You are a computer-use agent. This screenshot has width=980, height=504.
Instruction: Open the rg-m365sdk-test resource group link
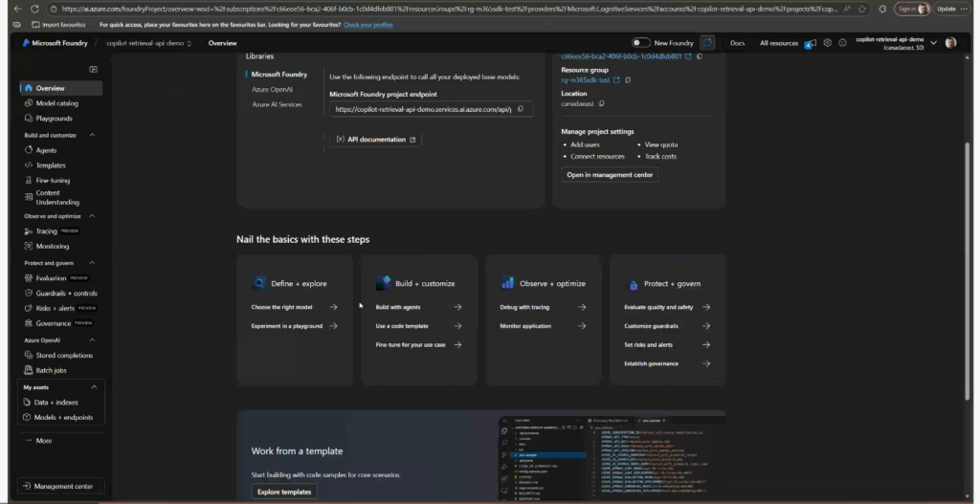585,80
